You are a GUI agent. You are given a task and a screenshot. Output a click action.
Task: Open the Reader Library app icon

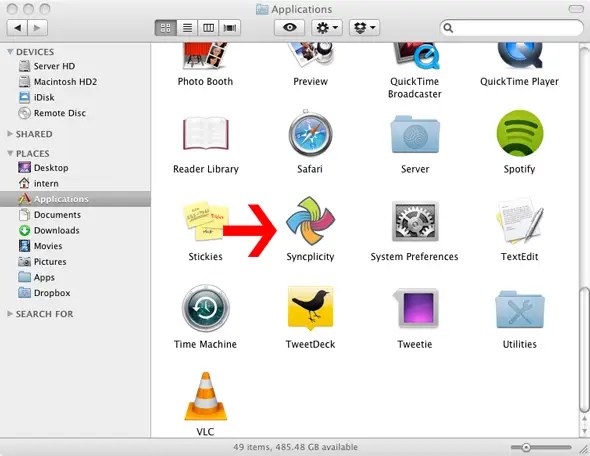point(205,133)
